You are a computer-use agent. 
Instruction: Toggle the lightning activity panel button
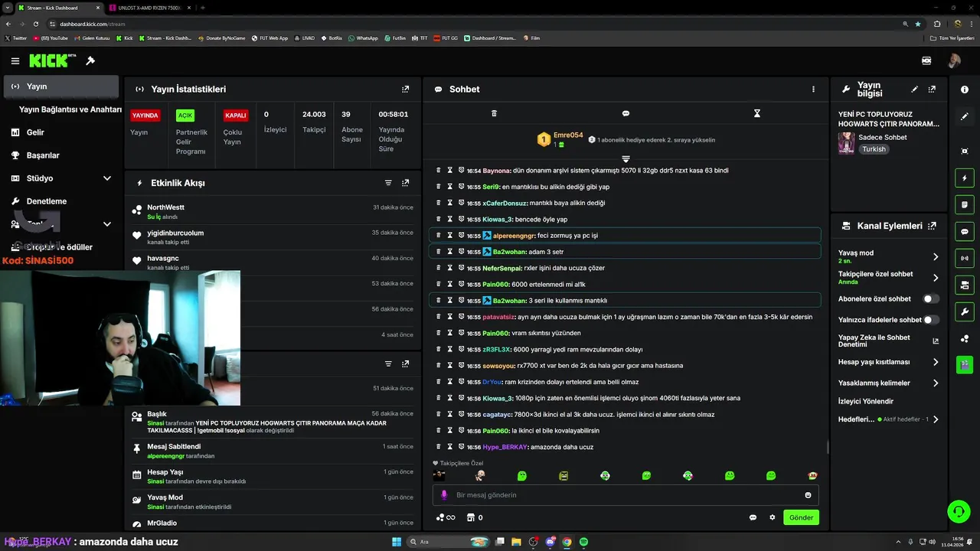point(965,178)
